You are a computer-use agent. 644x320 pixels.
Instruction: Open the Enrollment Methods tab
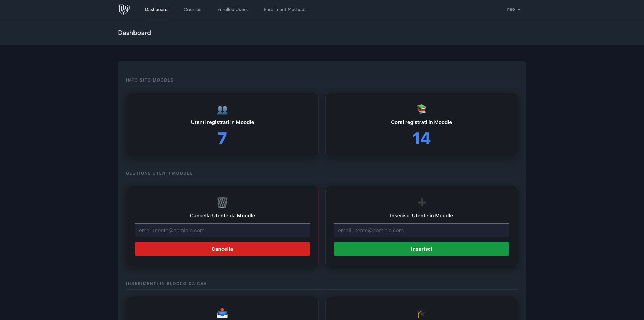(x=285, y=10)
